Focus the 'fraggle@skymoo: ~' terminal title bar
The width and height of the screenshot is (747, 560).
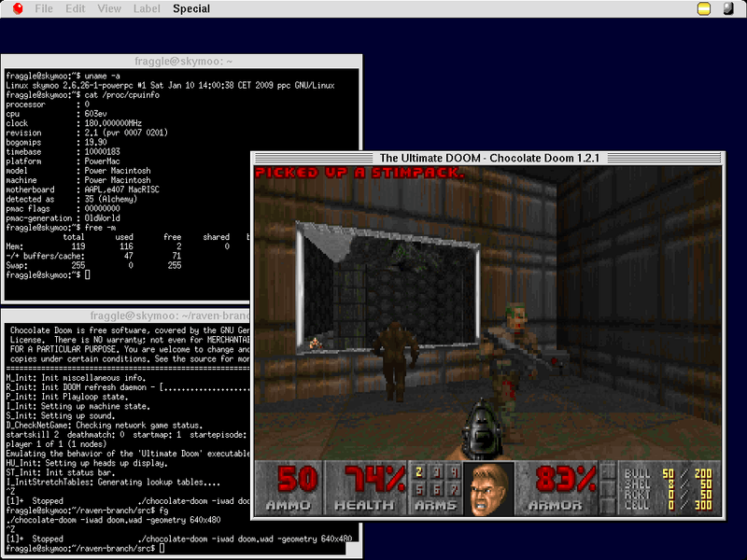pyautogui.click(x=183, y=61)
